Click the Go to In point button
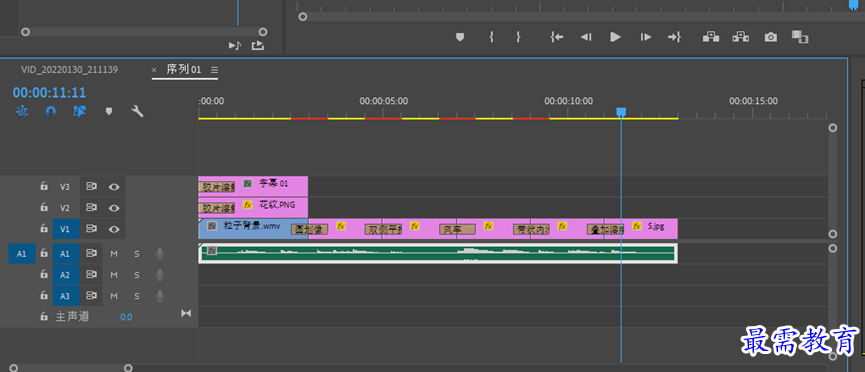Viewport: 865px width, 372px height. (x=557, y=37)
